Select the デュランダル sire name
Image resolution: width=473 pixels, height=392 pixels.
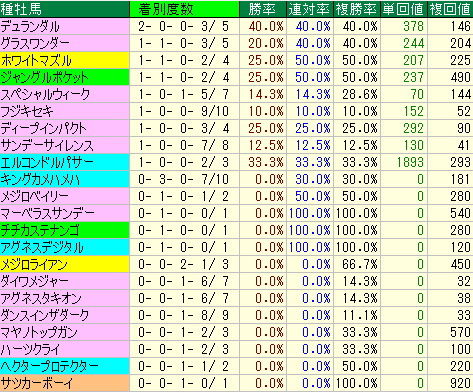point(30,26)
